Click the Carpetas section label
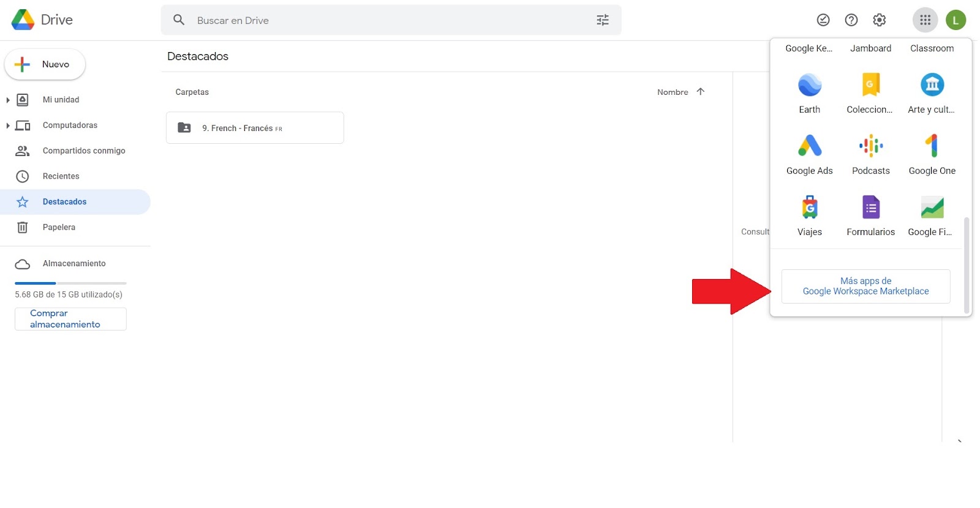 192,92
